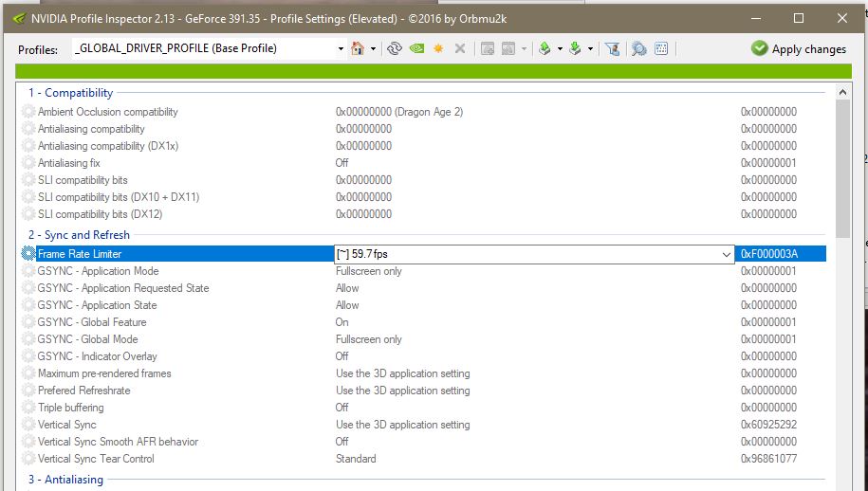The width and height of the screenshot is (868, 491).
Task: Click the profile filter funnel icon
Action: click(x=612, y=48)
